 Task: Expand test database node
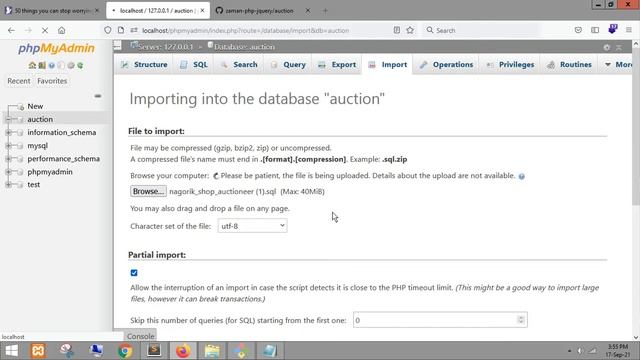click(x=8, y=184)
